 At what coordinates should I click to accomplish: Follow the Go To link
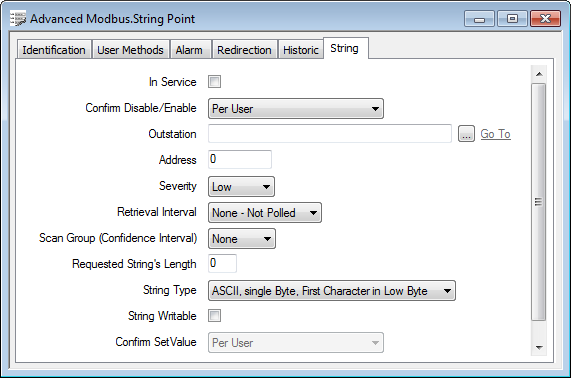pyautogui.click(x=495, y=134)
